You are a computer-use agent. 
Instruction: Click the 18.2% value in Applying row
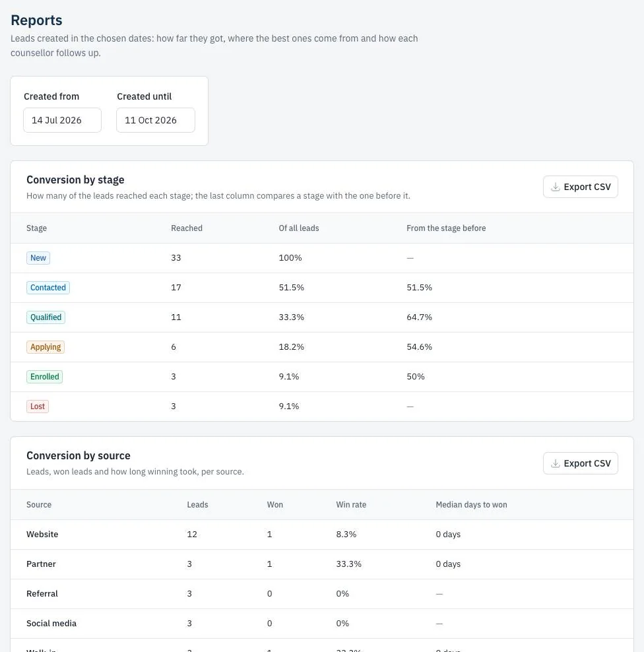292,347
